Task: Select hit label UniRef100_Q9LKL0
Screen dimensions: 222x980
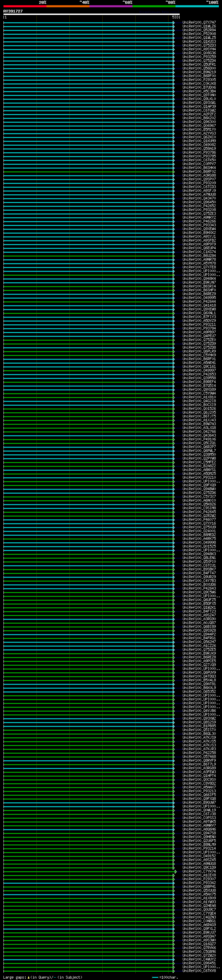Action: (199, 99)
